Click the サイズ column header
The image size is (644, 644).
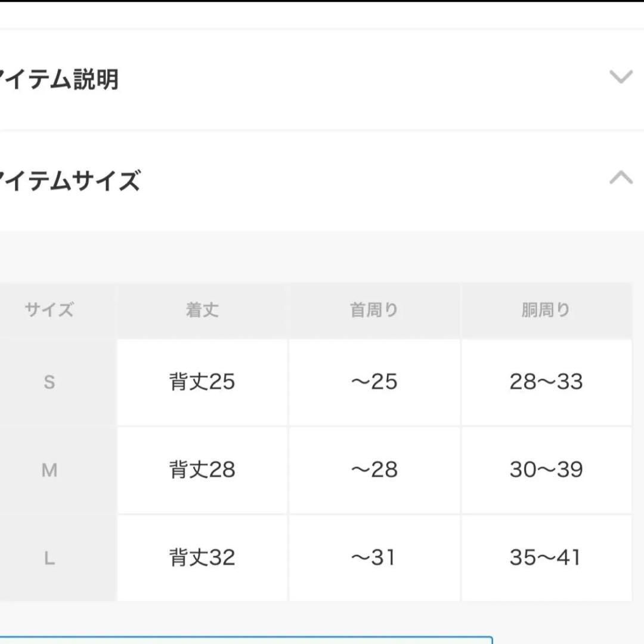pyautogui.click(x=50, y=309)
